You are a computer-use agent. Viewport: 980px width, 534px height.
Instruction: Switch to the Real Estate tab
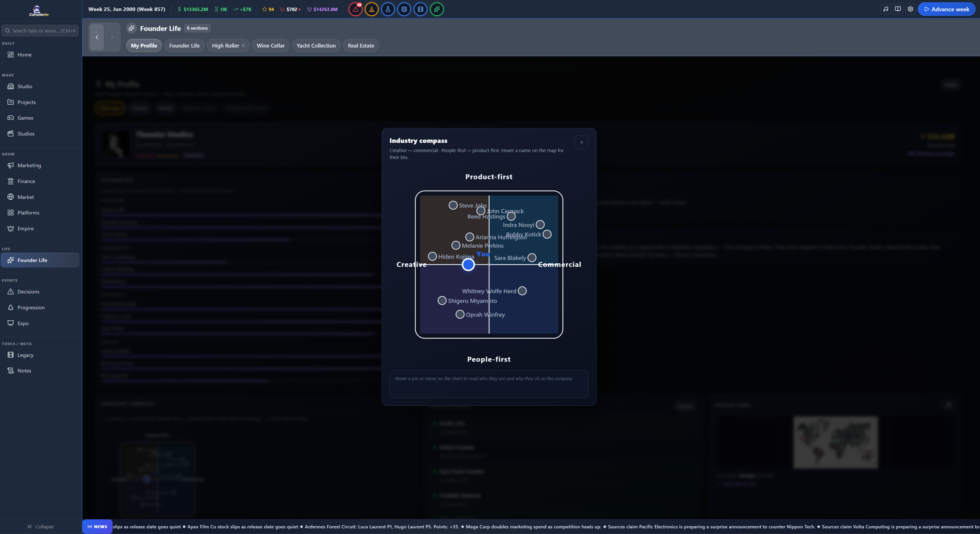click(361, 46)
